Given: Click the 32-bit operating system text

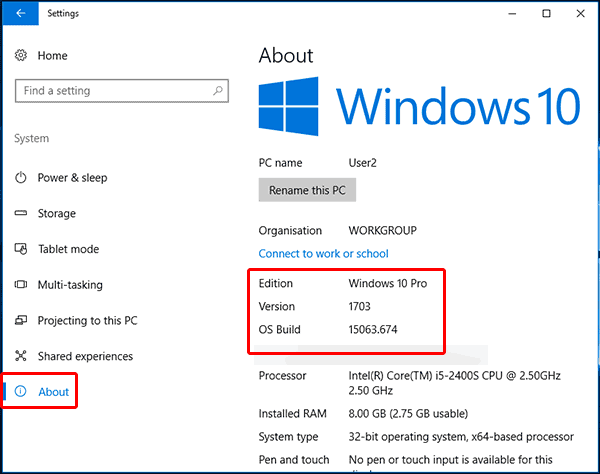Looking at the screenshot, I should click(x=461, y=437).
